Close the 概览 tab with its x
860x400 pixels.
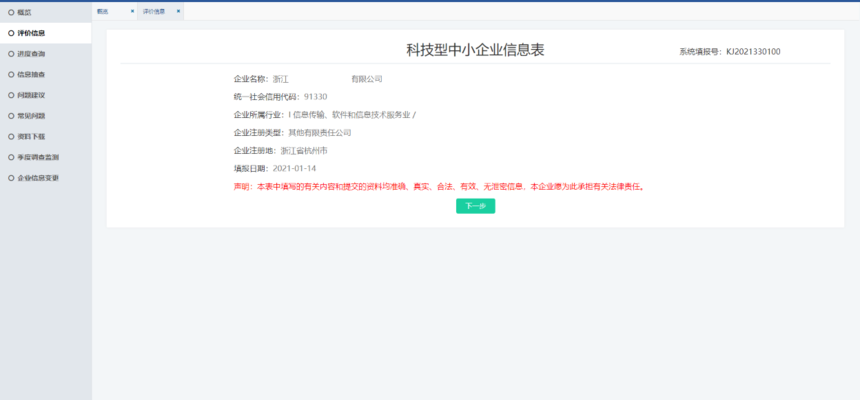pos(132,11)
